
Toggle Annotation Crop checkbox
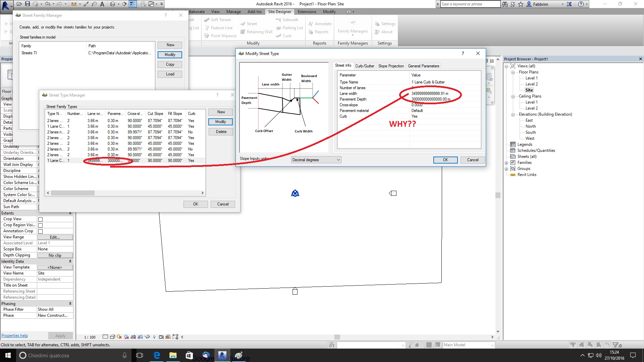pyautogui.click(x=40, y=231)
